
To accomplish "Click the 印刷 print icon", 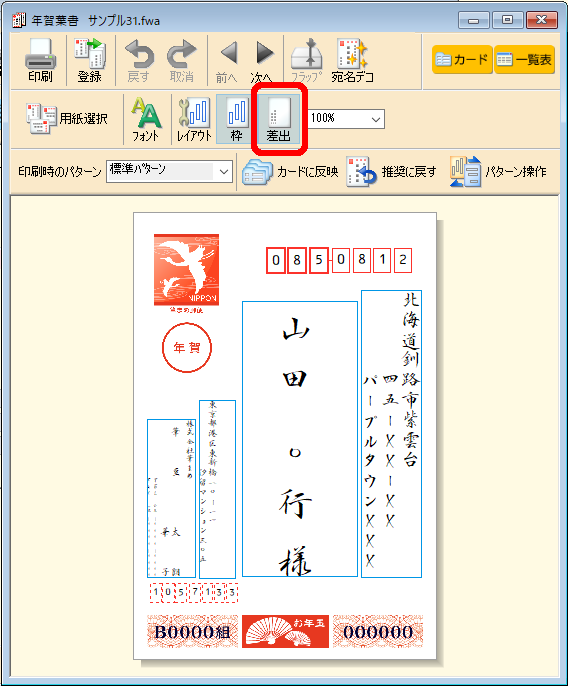I will pos(40,60).
